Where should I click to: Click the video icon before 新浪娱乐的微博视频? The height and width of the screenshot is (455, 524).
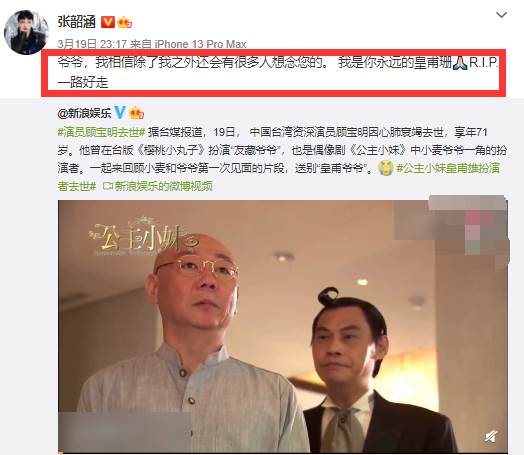pos(107,186)
